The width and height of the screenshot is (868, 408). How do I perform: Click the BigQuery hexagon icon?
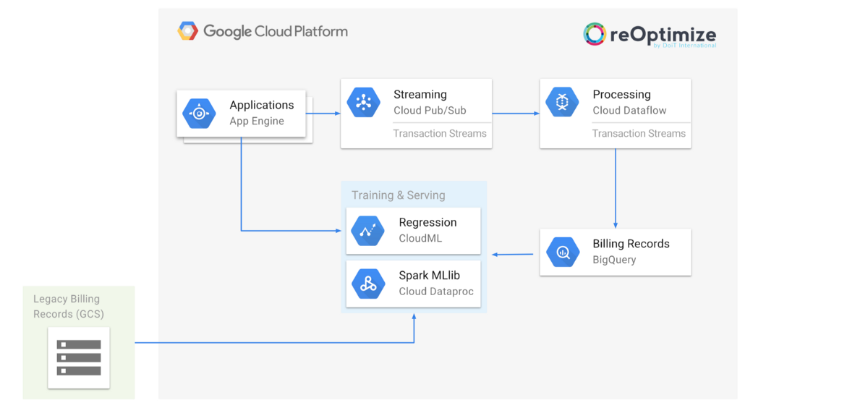562,252
